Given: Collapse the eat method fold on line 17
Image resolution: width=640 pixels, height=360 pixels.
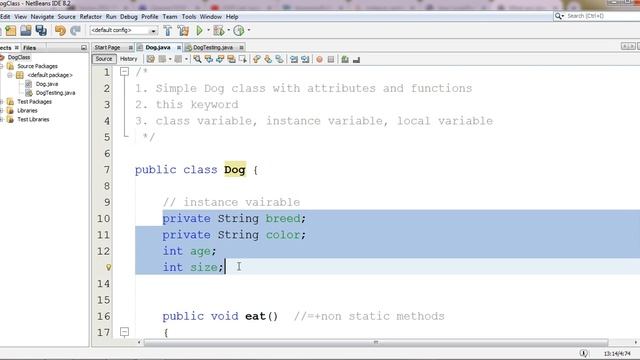Looking at the screenshot, I should coord(124,332).
